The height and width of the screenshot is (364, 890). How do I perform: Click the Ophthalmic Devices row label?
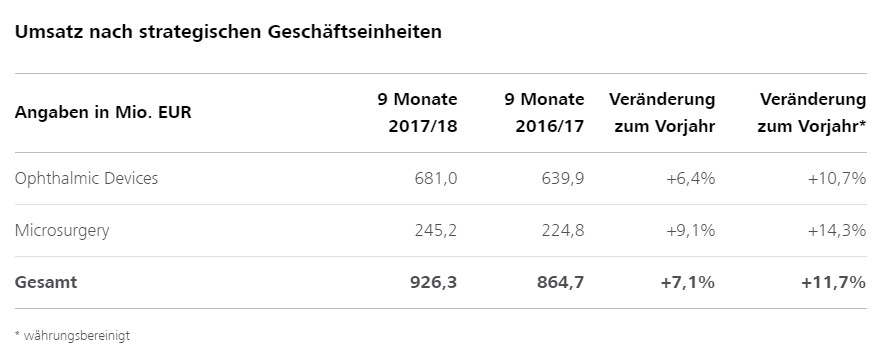pyautogui.click(x=86, y=178)
